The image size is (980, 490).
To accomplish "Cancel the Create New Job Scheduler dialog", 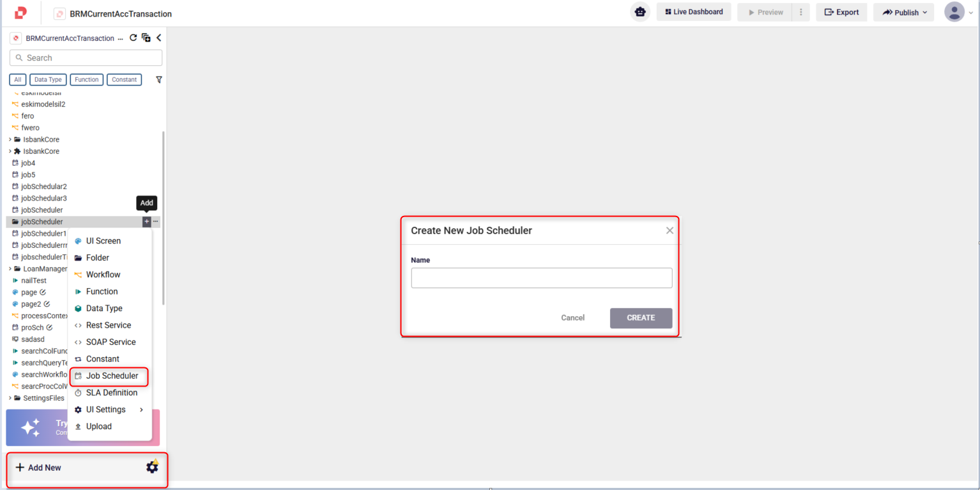I will 572,318.
